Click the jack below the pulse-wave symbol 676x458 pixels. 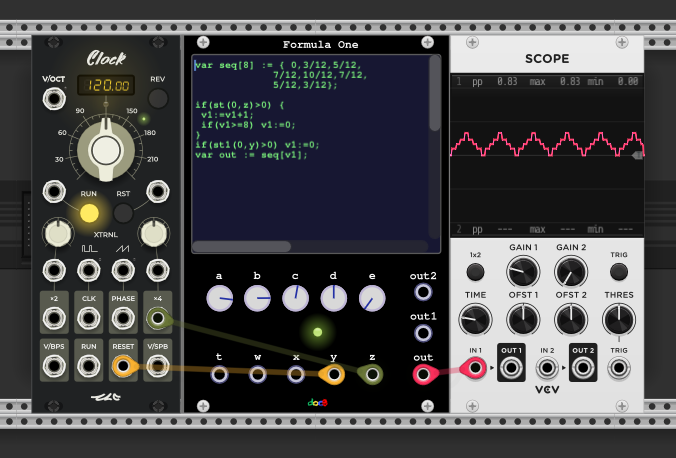[88, 270]
